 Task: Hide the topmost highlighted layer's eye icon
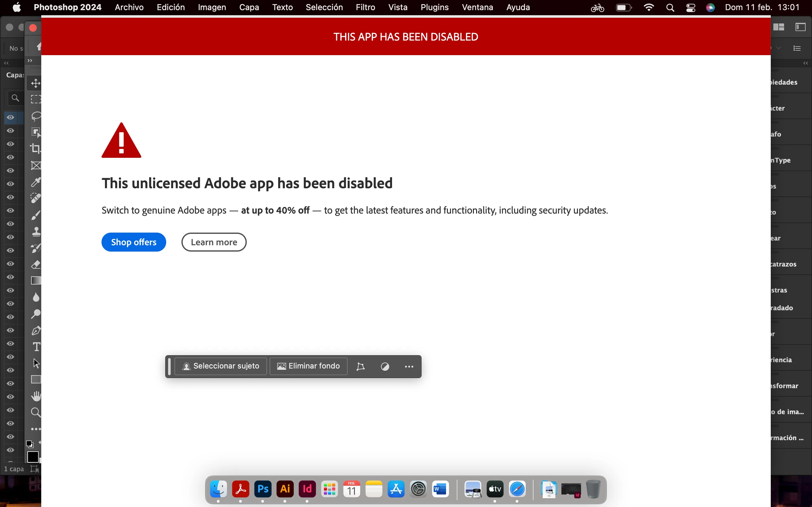tap(10, 117)
